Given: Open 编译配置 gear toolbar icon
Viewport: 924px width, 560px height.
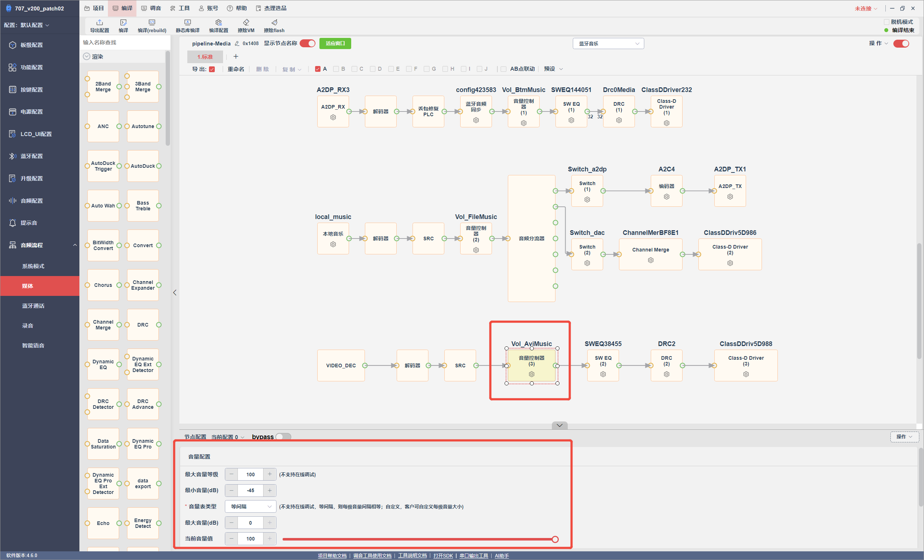Looking at the screenshot, I should coord(219,26).
